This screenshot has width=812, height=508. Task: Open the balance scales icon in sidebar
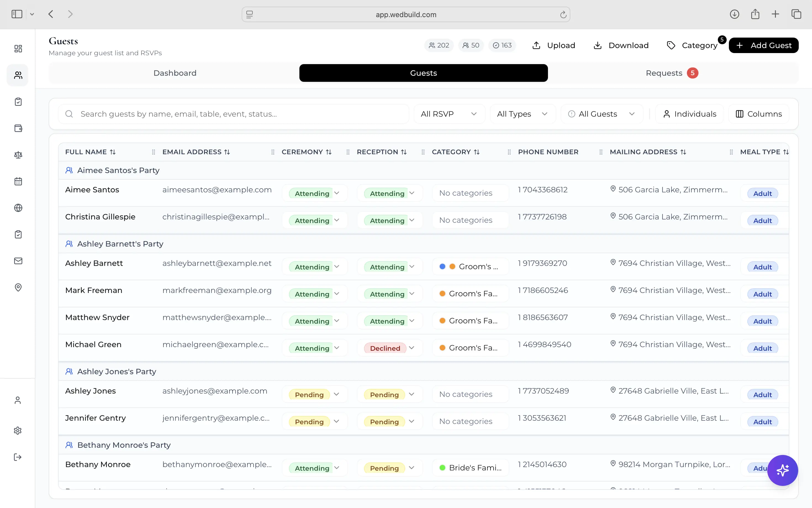point(18,155)
